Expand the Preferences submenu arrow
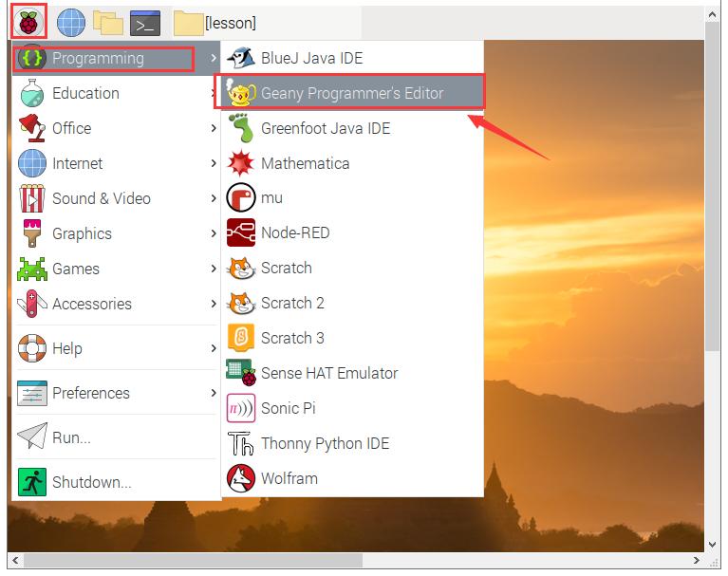This screenshot has width=728, height=576. [x=214, y=393]
